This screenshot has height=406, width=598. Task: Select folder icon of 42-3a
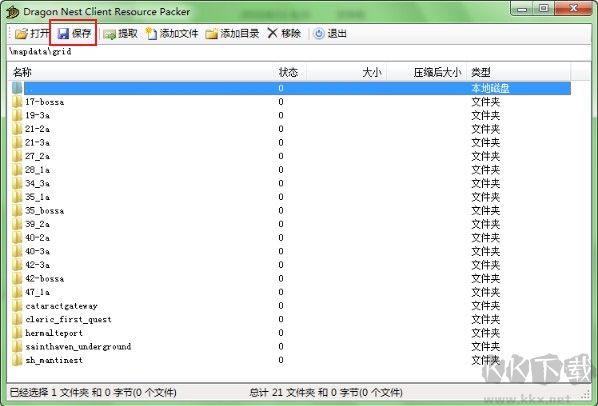(x=17, y=265)
